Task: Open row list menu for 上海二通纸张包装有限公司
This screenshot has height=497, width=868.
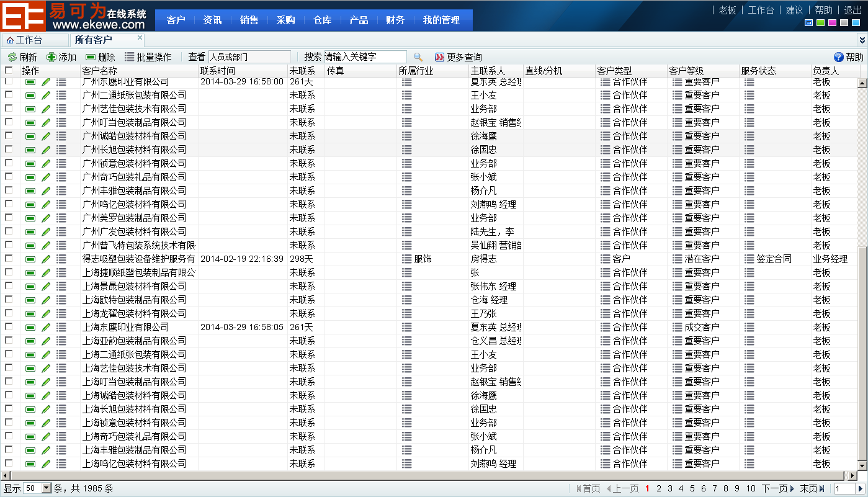Action: point(61,355)
